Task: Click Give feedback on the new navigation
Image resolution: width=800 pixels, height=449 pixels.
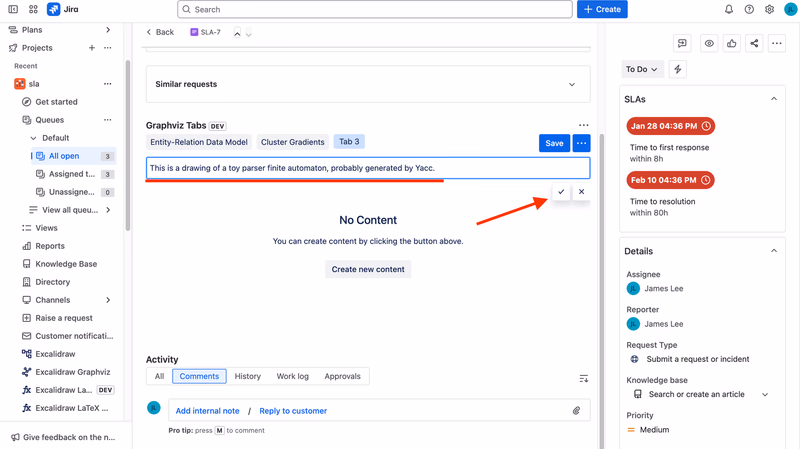Action: click(63, 437)
